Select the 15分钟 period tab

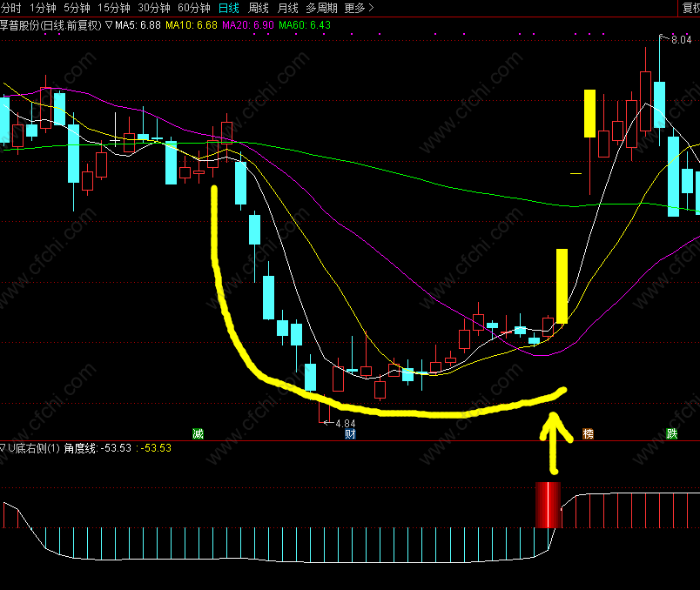pyautogui.click(x=114, y=8)
